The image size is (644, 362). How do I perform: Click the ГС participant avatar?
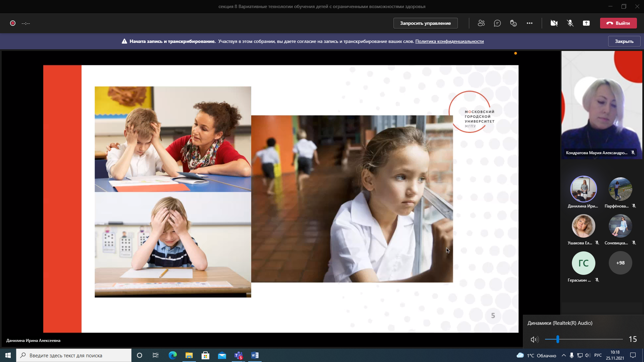[583, 263]
